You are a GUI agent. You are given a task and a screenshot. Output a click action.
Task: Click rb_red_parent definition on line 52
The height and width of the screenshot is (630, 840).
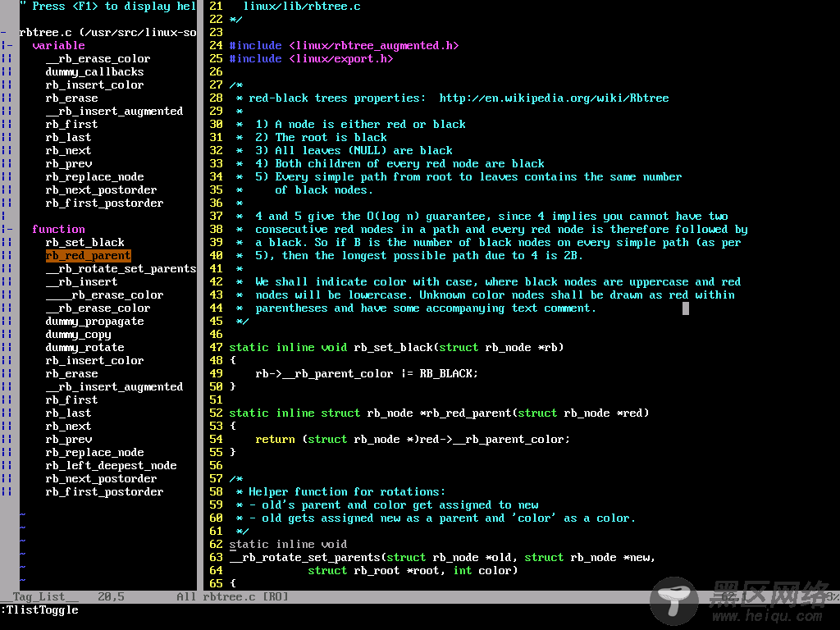(468, 413)
